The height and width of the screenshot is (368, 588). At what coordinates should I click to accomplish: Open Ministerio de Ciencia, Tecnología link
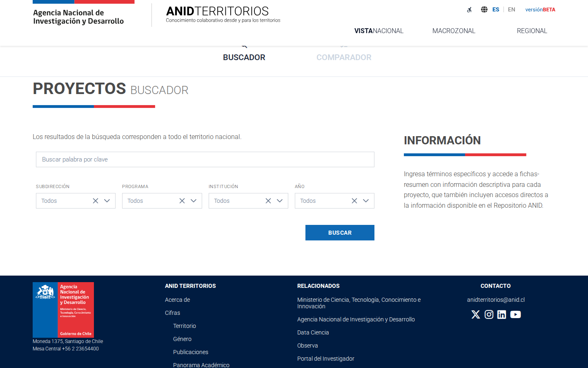pyautogui.click(x=359, y=303)
